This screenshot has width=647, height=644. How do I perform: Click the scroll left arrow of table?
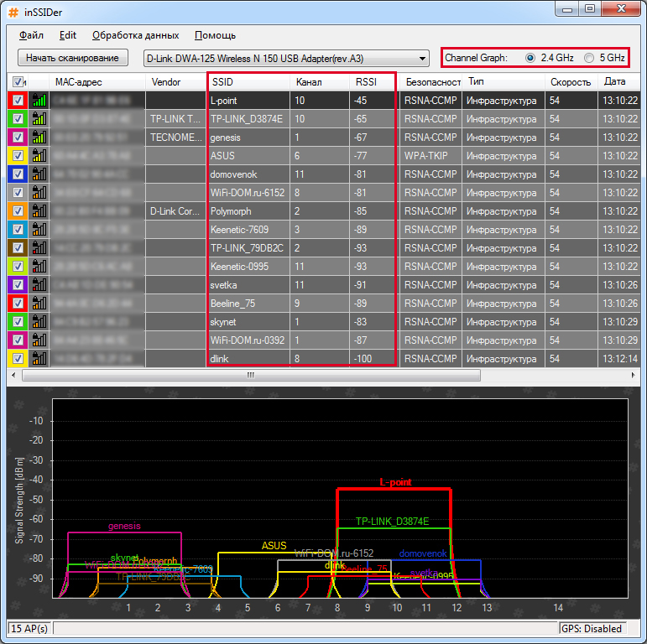point(13,375)
